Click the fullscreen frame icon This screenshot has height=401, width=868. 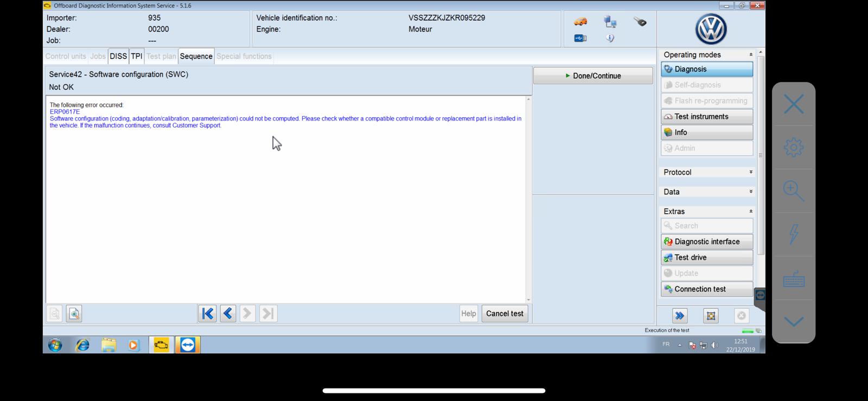[x=711, y=315]
